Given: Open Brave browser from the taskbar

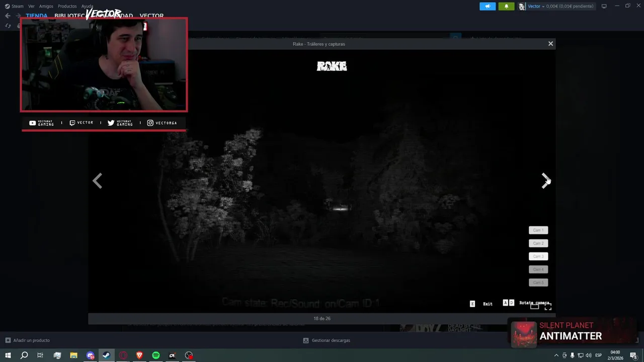Looking at the screenshot, I should (139, 355).
